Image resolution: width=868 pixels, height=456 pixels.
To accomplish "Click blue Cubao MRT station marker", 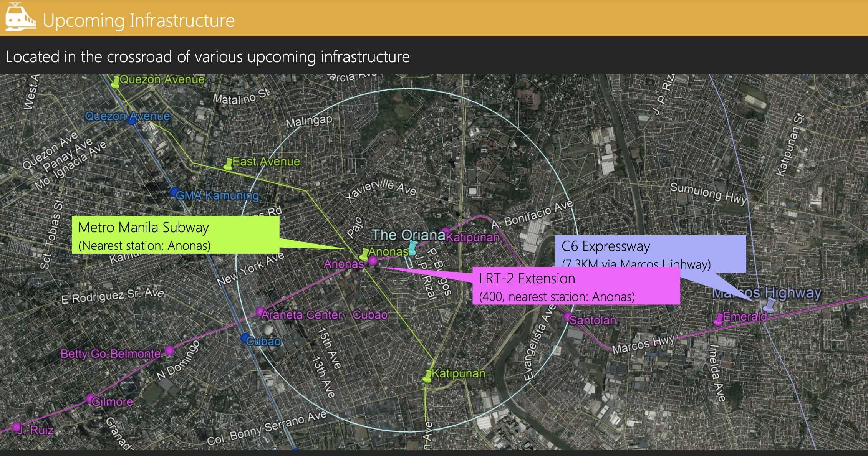I will click(245, 338).
